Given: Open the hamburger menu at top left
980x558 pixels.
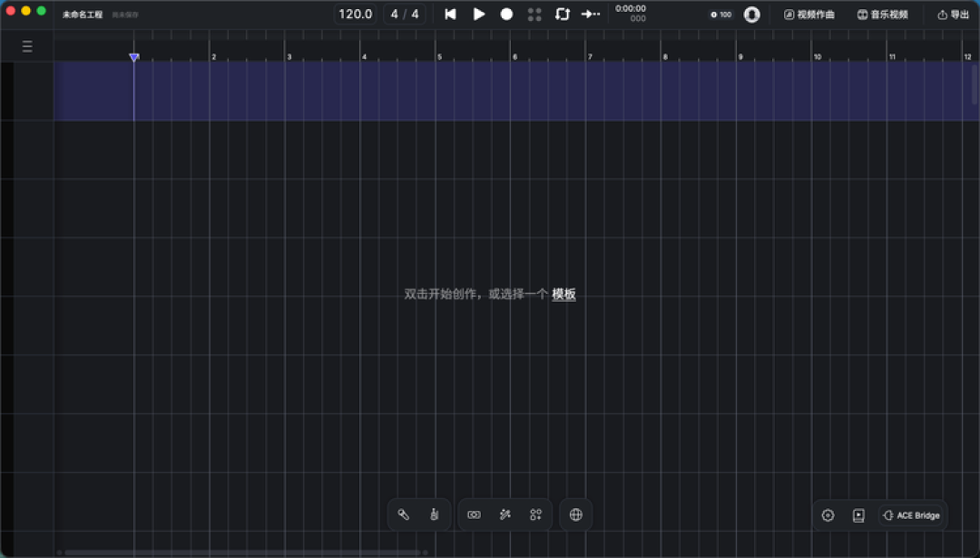Looking at the screenshot, I should point(27,46).
